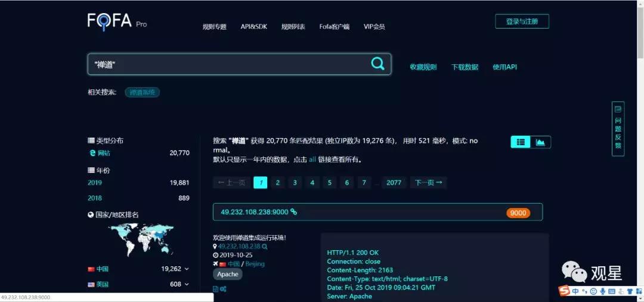
Task: Filter by 网站 type
Action: 104,153
